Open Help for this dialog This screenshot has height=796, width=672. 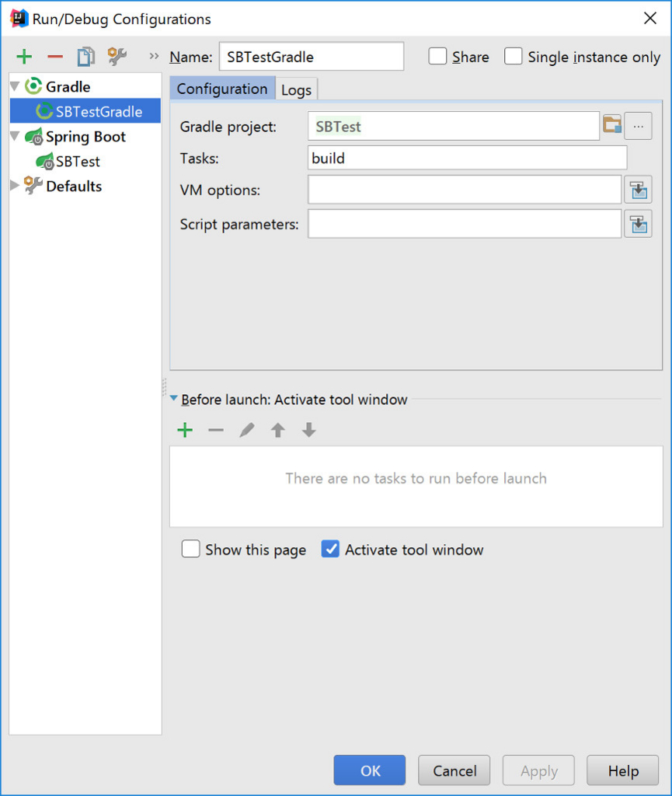pyautogui.click(x=623, y=770)
